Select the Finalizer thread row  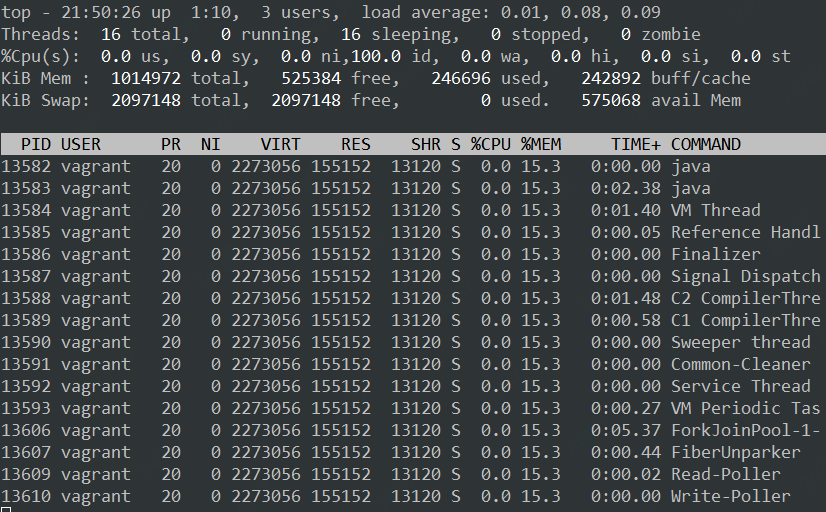click(x=715, y=254)
